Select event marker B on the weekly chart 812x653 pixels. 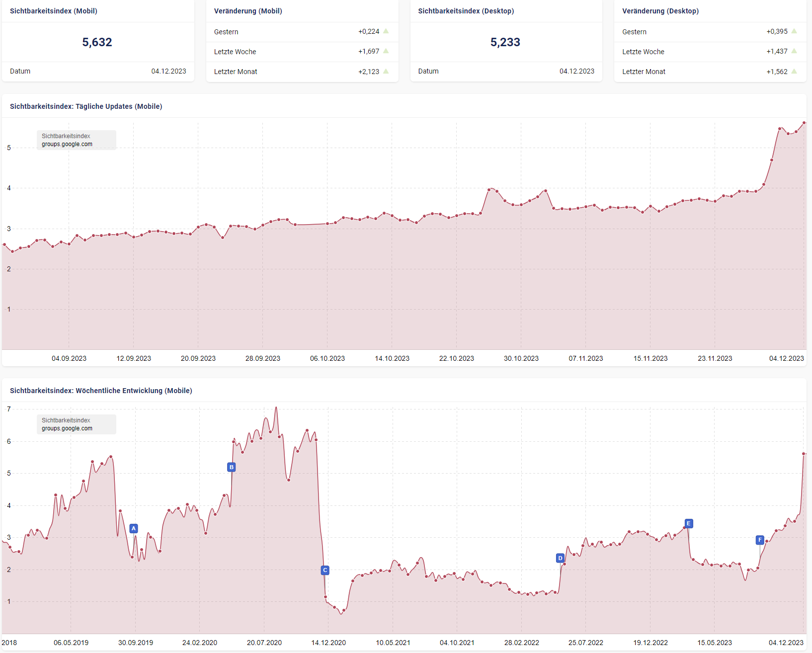(x=231, y=467)
